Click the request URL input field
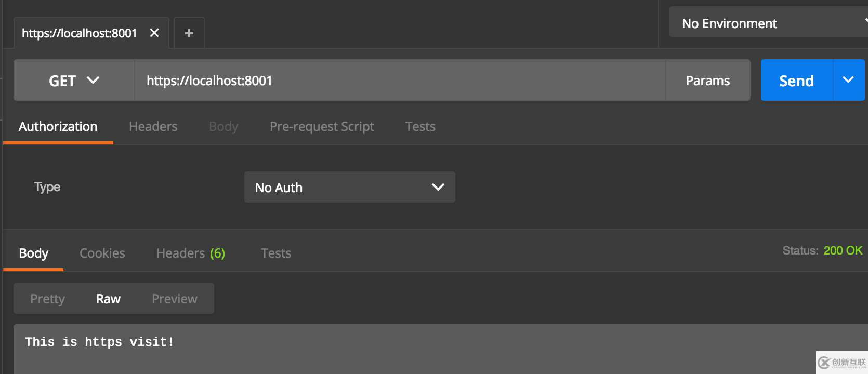Viewport: 868px width, 374px height. (x=400, y=81)
